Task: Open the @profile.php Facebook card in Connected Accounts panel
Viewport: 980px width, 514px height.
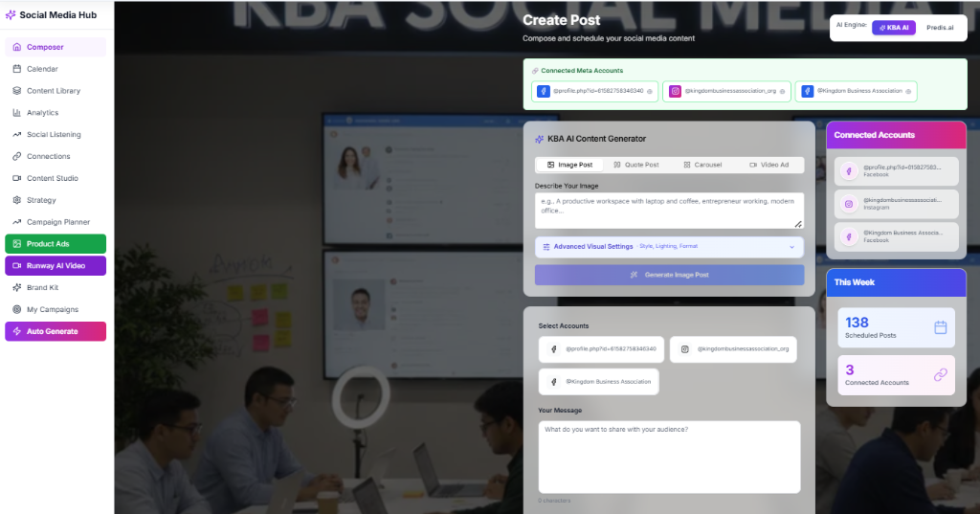Action: tap(896, 171)
